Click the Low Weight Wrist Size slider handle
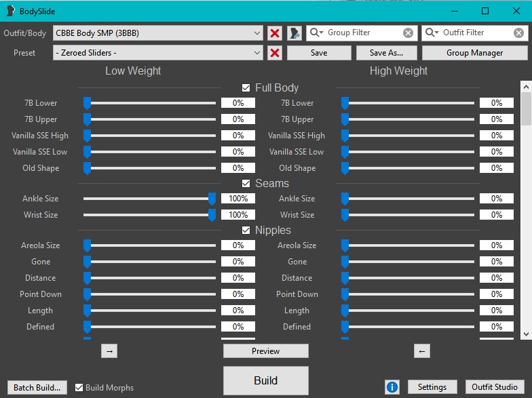 tap(212, 215)
